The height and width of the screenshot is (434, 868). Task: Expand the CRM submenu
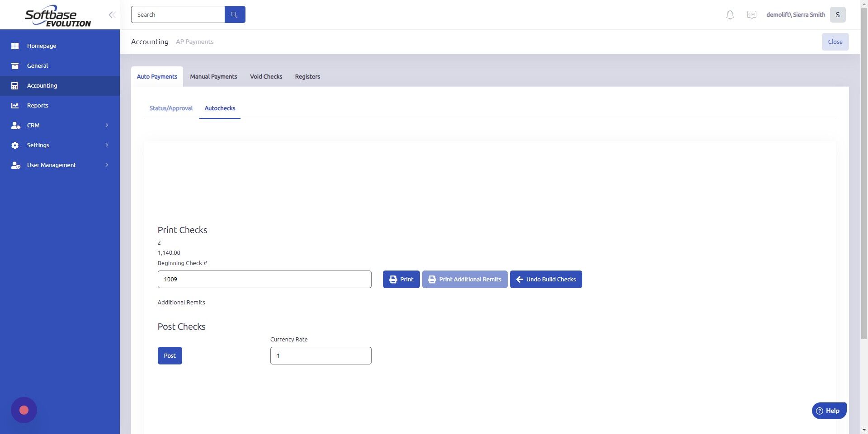(107, 125)
